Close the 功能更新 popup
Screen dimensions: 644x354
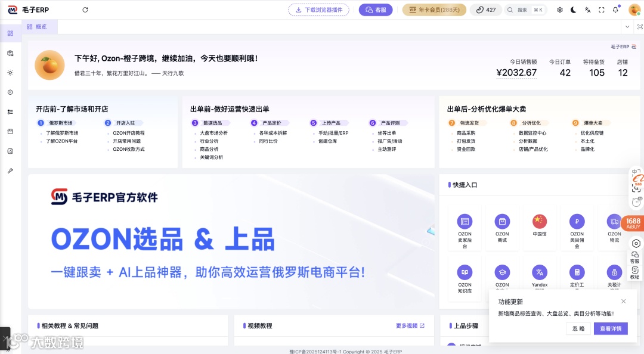(x=624, y=301)
